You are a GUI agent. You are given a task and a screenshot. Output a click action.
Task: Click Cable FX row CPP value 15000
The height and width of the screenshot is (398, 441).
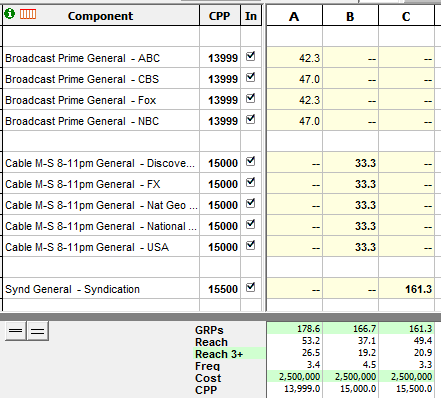click(x=223, y=184)
